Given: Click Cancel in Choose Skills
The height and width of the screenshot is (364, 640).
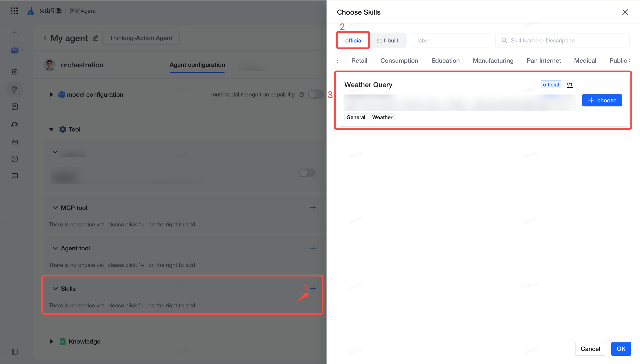Looking at the screenshot, I should 590,349.
